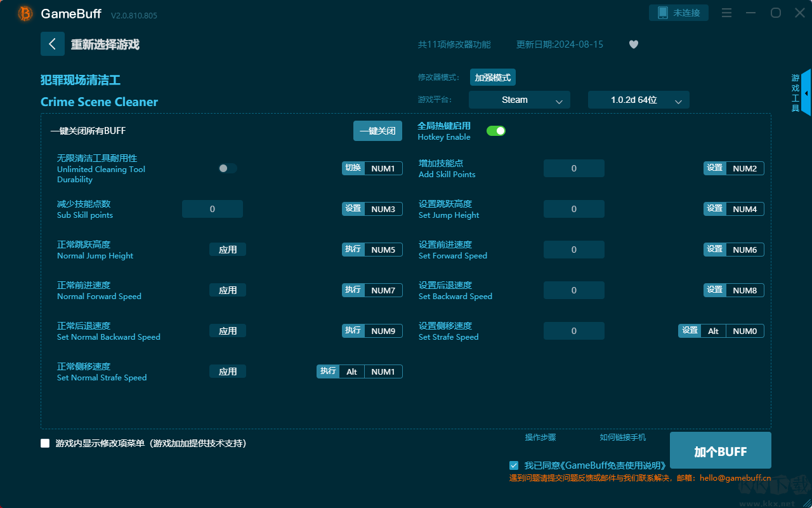Viewport: 812px width, 508px height.
Task: Expand the 游戏工具 side panel arrow
Action: point(806,93)
